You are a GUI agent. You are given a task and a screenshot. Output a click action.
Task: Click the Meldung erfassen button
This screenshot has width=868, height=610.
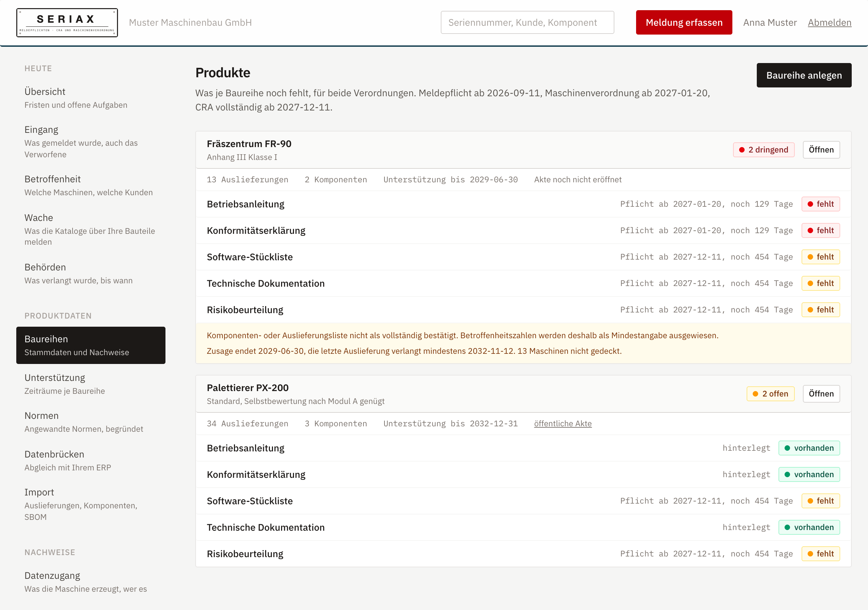[684, 22]
